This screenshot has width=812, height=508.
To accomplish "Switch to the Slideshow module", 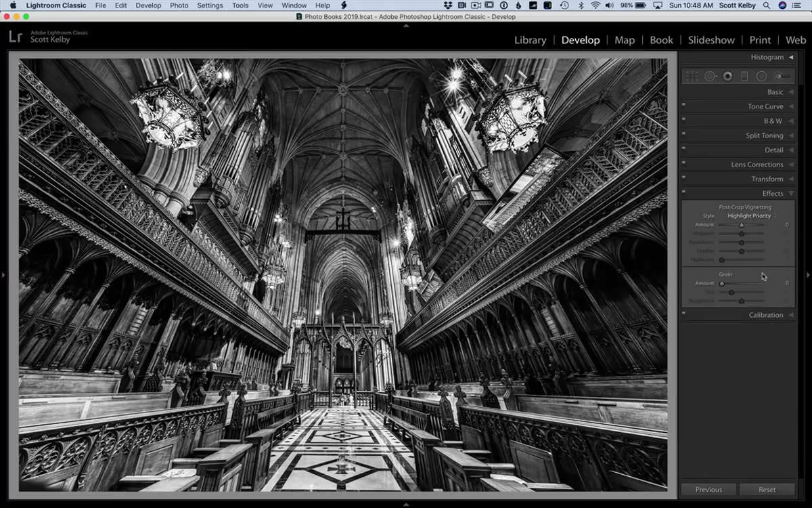I will [x=711, y=40].
